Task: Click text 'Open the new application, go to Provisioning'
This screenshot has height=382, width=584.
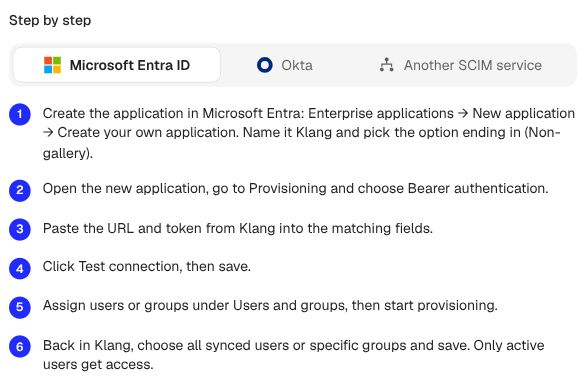Action: tap(184, 188)
